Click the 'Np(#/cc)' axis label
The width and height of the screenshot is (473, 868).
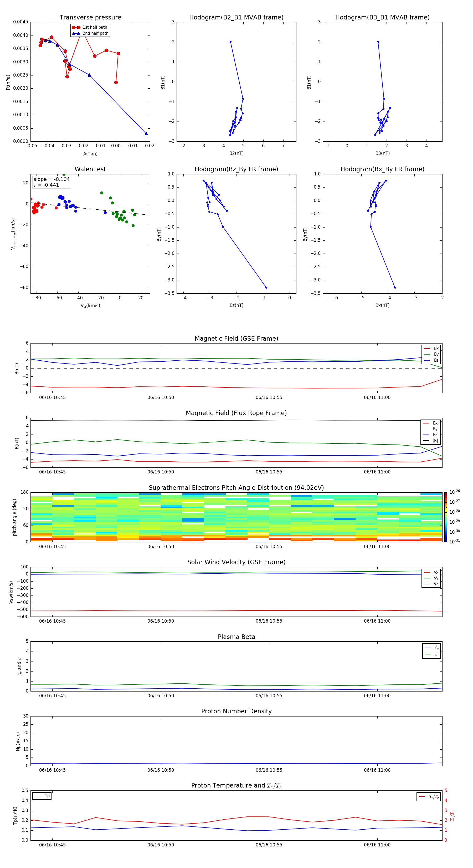18,741
